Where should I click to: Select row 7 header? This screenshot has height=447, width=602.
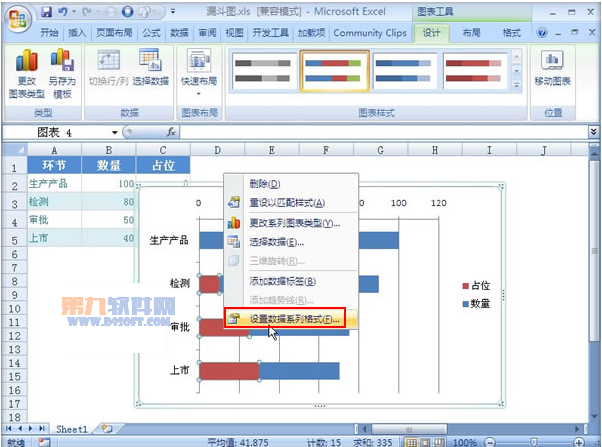(14, 268)
